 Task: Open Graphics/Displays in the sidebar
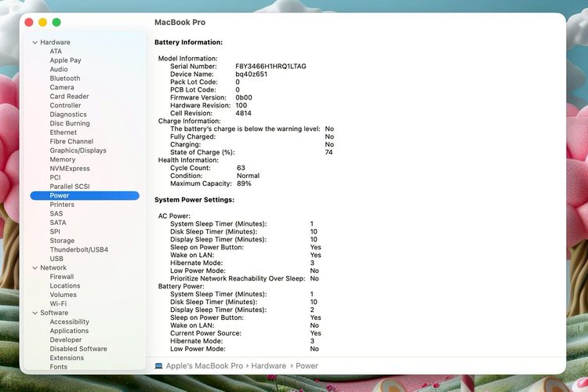[78, 151]
